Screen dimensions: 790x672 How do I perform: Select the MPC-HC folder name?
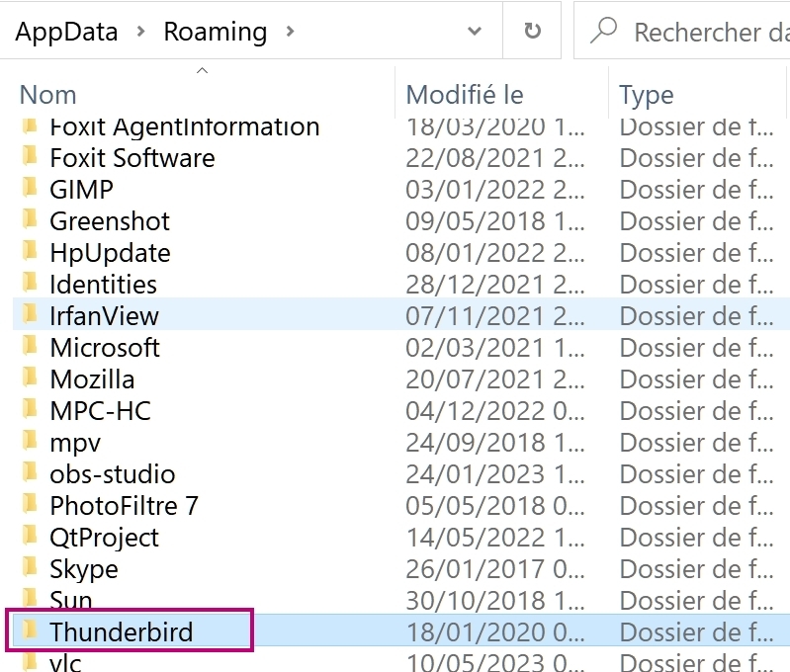[100, 411]
